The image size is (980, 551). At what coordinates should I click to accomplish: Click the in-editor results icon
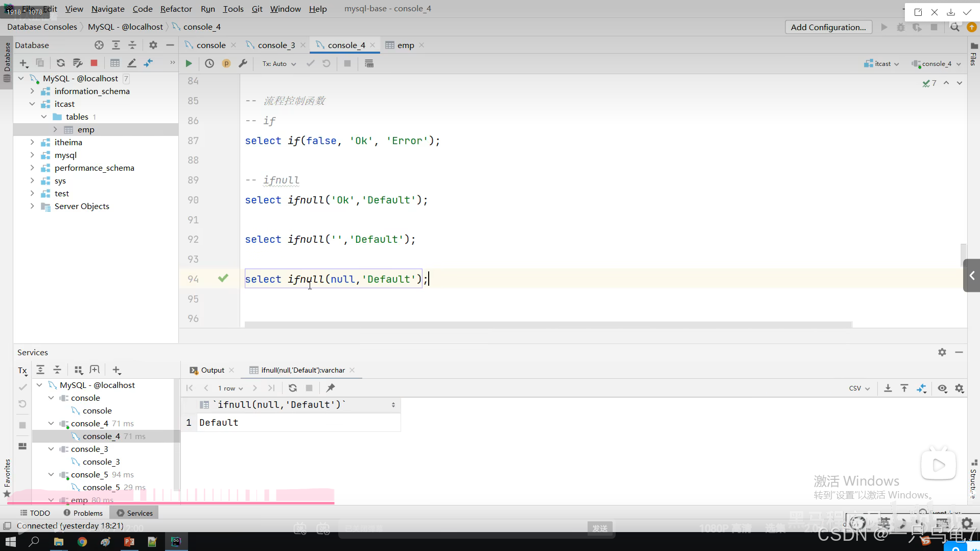(369, 63)
